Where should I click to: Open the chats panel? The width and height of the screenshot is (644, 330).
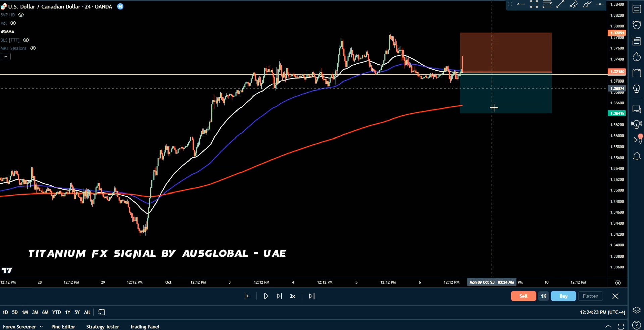(637, 109)
